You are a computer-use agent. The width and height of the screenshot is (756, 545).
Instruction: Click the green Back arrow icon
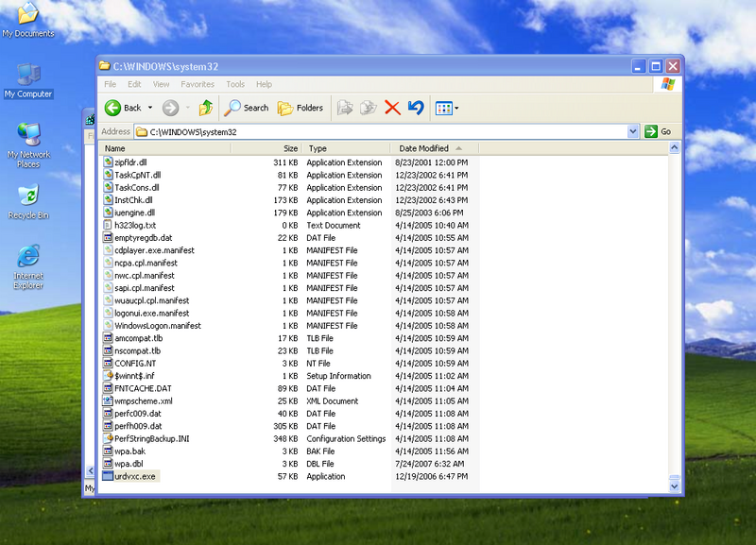(x=112, y=108)
